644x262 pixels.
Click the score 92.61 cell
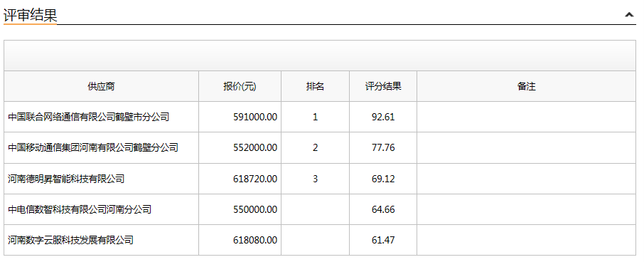383,117
